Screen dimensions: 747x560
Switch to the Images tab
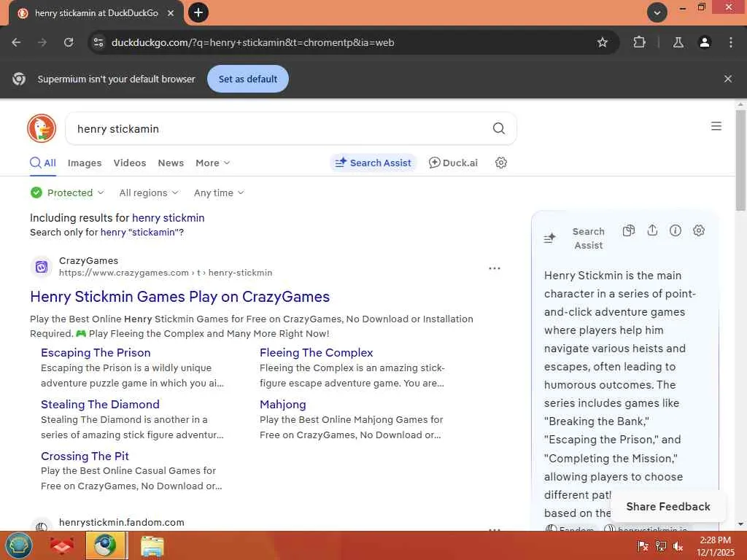click(x=85, y=163)
